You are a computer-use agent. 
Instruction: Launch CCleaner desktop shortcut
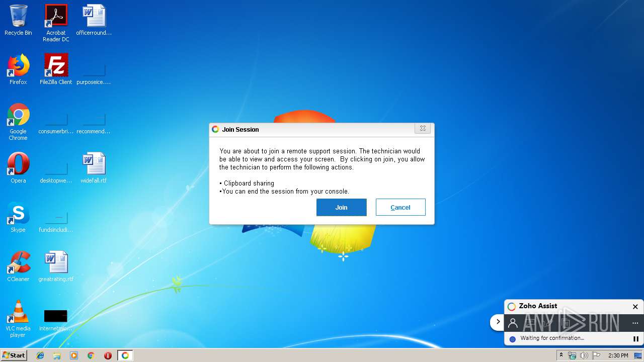pyautogui.click(x=18, y=266)
